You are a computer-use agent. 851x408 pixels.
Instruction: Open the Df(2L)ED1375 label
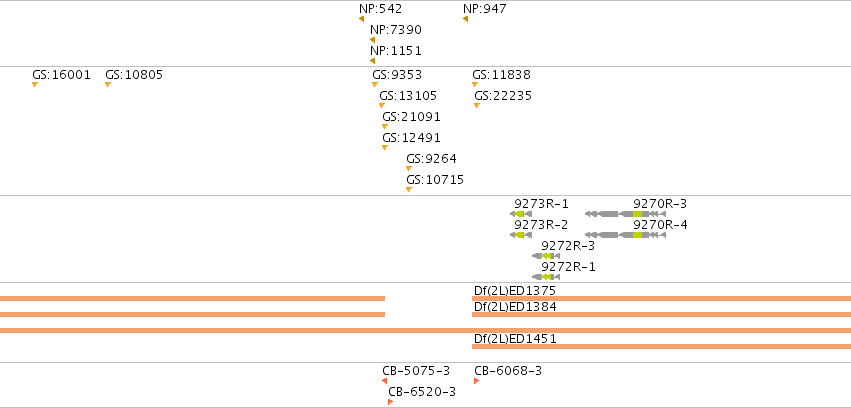[x=515, y=291]
